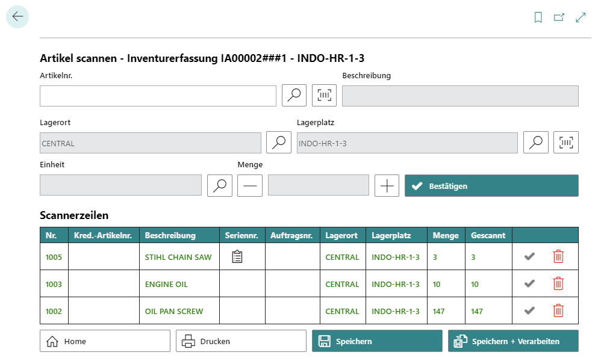Click Gescannt value 3 of STIHL CHAIN SAW
Image resolution: width=604 pixels, height=364 pixels.
click(x=473, y=257)
